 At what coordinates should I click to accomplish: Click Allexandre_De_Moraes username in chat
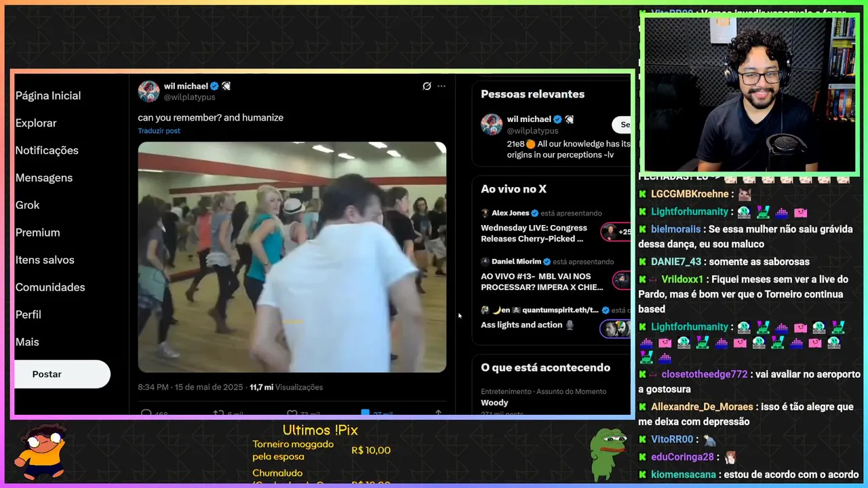coord(702,407)
